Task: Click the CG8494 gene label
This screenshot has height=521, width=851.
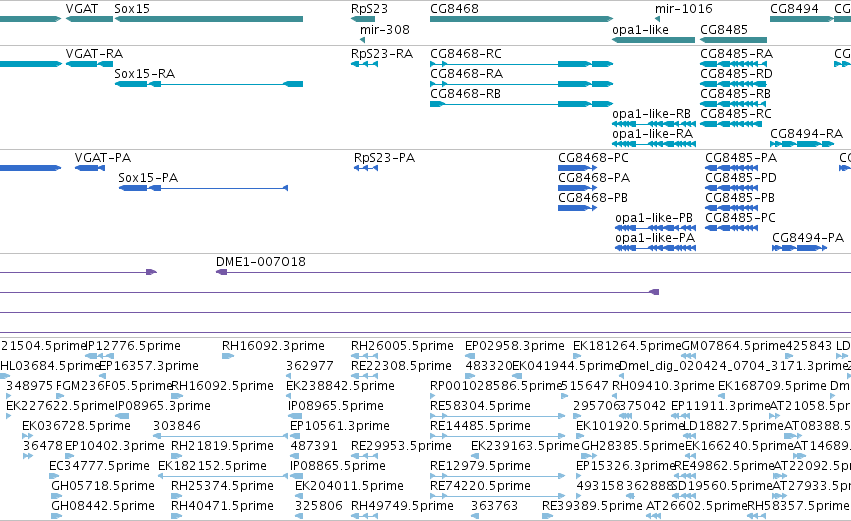Action: coord(794,9)
